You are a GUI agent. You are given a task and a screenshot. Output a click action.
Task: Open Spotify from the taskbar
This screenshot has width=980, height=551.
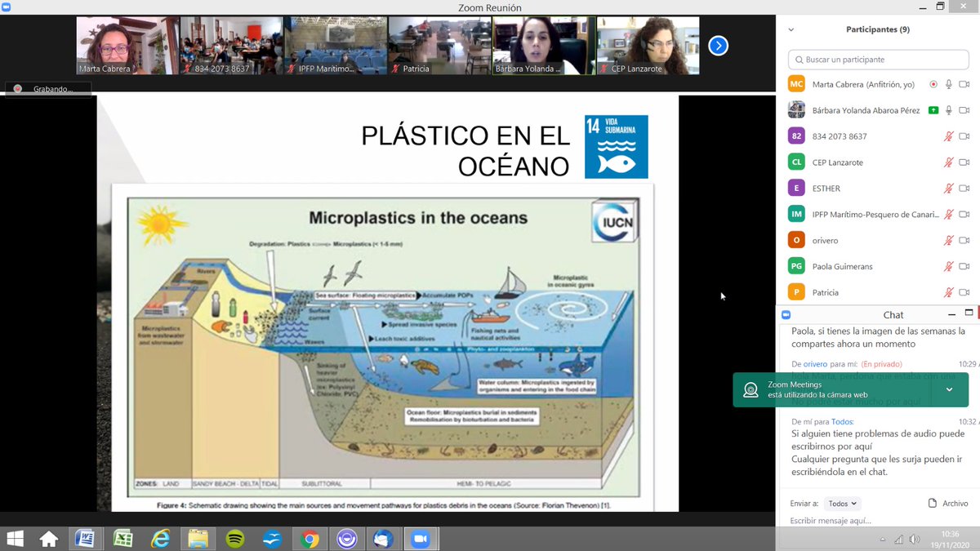point(234,539)
